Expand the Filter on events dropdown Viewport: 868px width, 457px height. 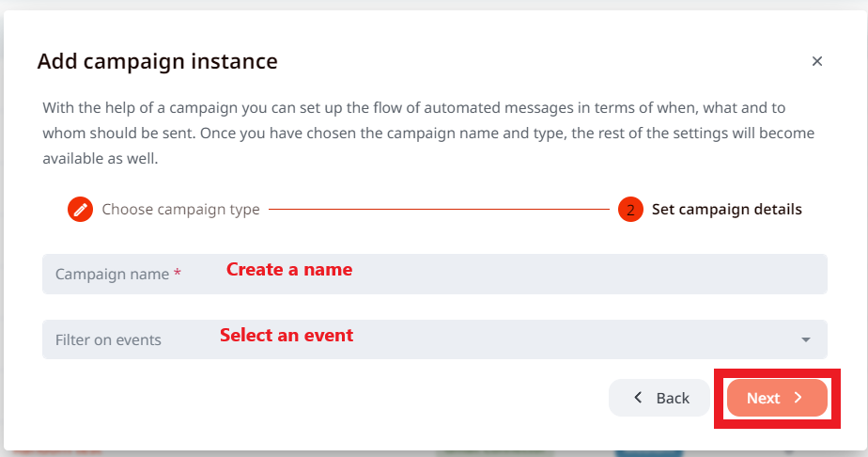click(x=434, y=339)
